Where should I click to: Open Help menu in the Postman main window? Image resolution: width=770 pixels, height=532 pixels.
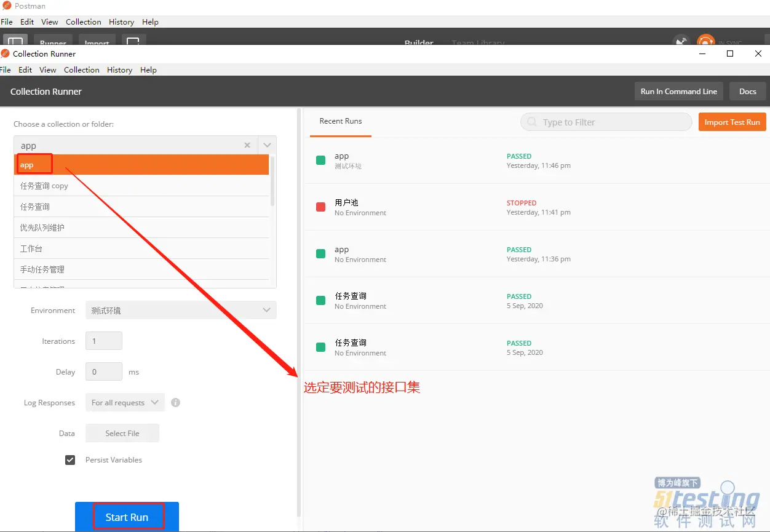coord(150,22)
